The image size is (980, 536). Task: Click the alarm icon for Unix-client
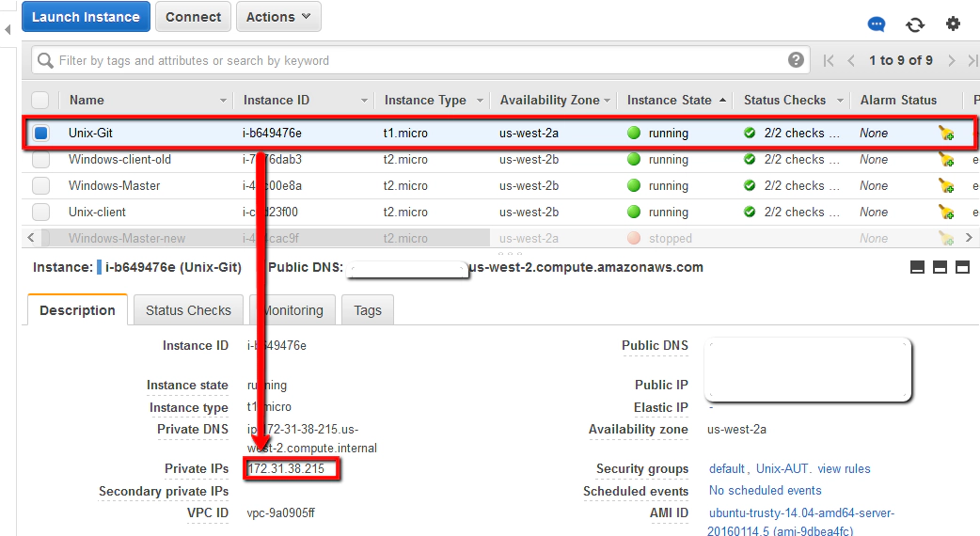(x=946, y=212)
